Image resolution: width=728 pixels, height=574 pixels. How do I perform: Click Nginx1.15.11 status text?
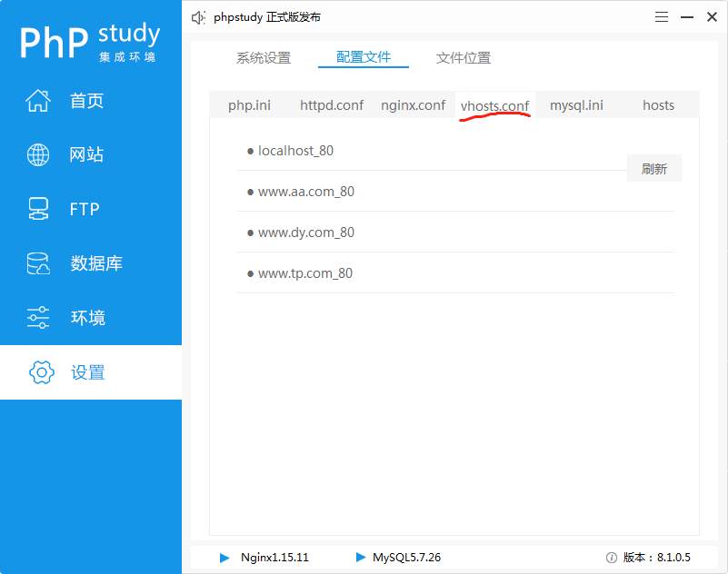274,558
